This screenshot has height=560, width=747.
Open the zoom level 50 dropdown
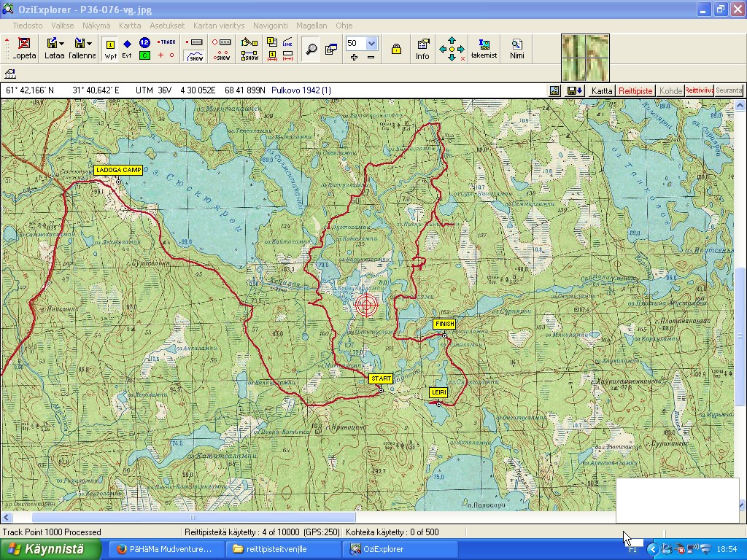click(371, 43)
